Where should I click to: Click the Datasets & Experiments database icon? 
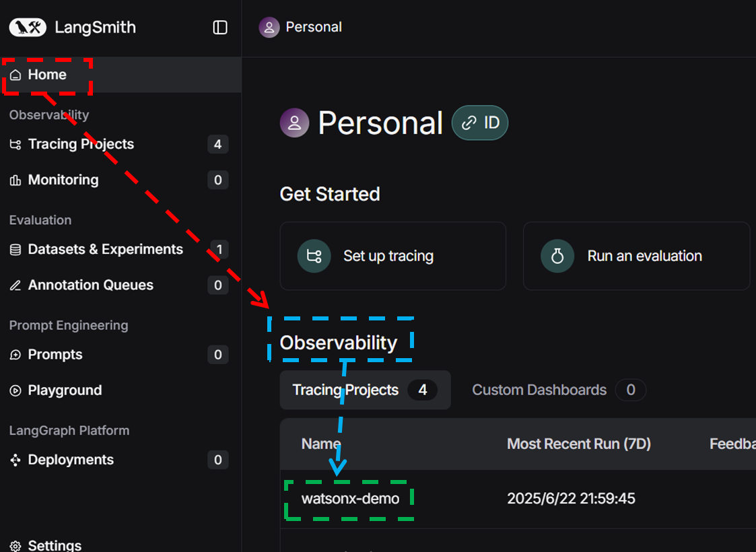pos(15,250)
